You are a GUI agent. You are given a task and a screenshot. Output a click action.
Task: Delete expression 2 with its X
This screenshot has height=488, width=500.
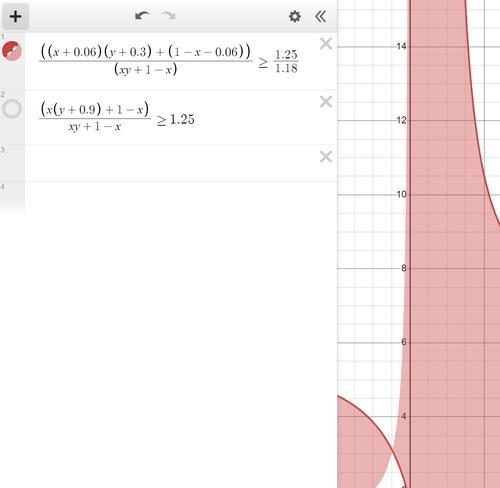point(326,101)
